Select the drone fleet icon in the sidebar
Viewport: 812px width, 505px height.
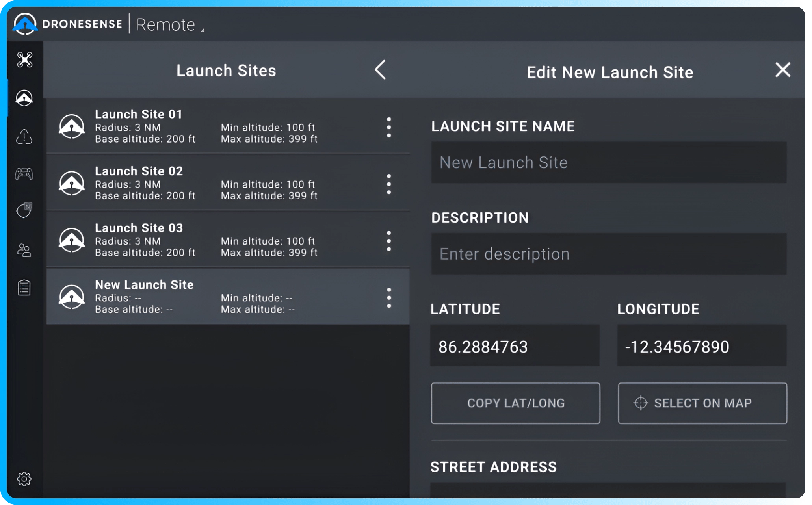(25, 60)
